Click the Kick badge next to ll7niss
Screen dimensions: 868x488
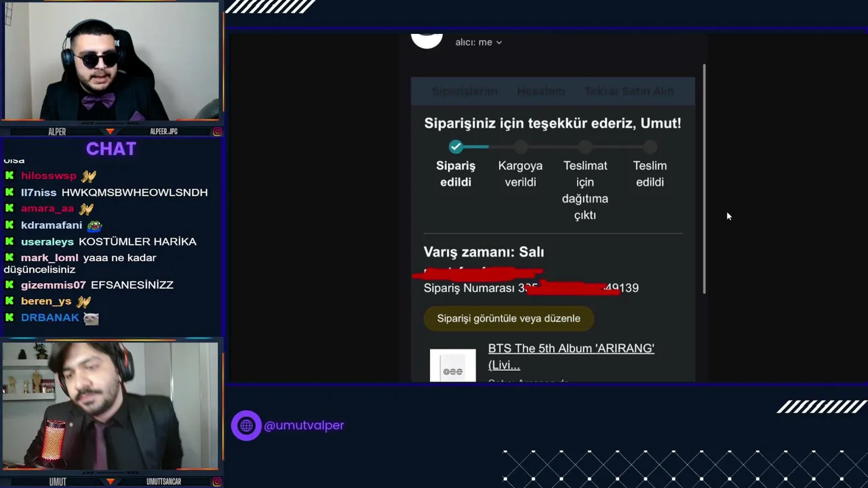(x=9, y=192)
